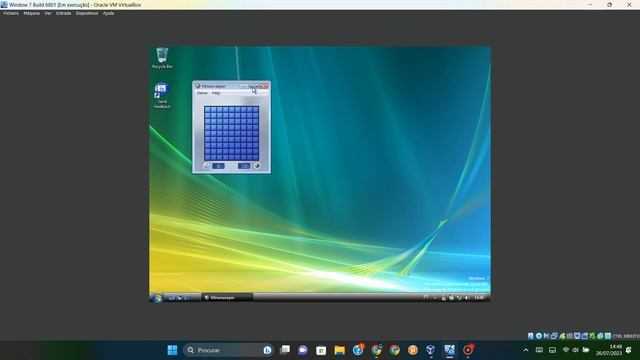Open the VirtualBox Dispositivos menu
Screen dimensions: 640x360
click(x=87, y=13)
